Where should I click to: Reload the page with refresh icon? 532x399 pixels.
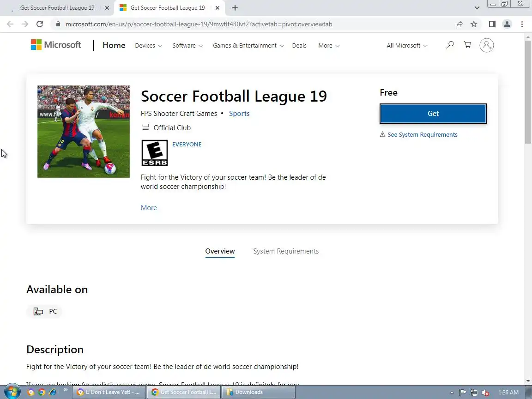[x=40, y=24]
